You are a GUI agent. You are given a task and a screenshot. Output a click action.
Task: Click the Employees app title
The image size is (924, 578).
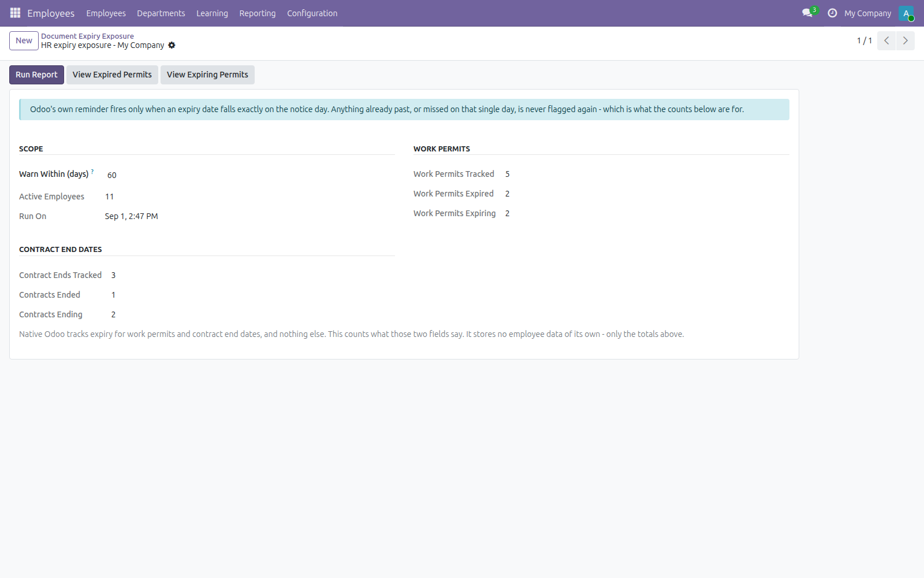click(51, 13)
